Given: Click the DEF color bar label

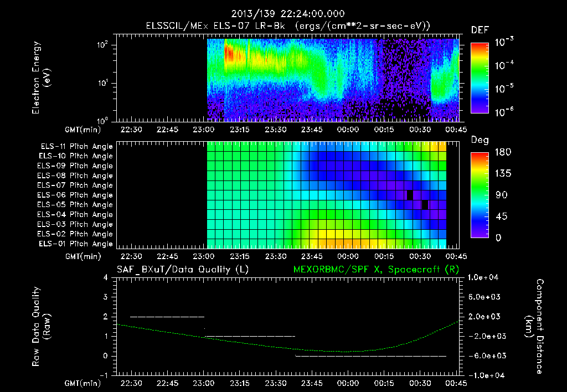Looking at the screenshot, I should tap(480, 30).
